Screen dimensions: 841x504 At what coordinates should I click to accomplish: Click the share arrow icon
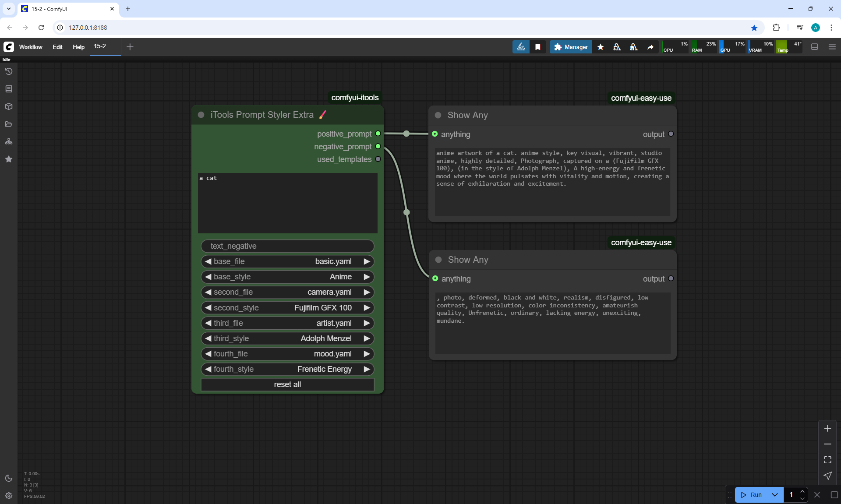650,47
